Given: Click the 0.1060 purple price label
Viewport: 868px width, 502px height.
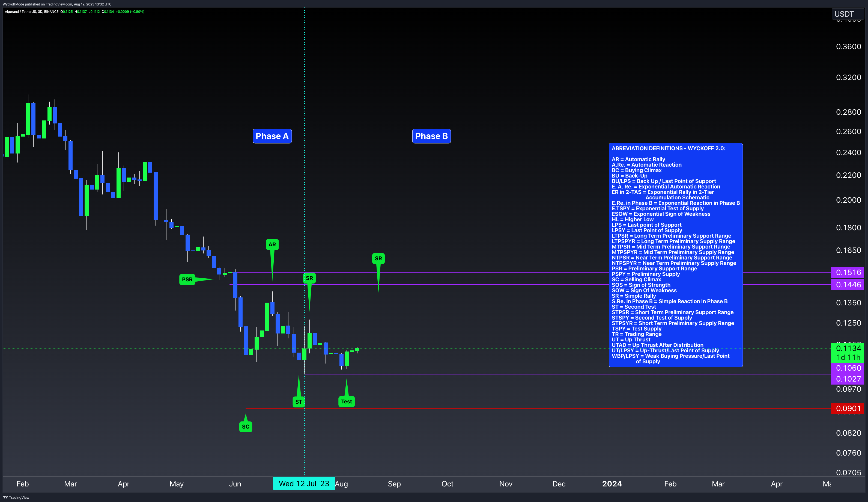Looking at the screenshot, I should [848, 368].
